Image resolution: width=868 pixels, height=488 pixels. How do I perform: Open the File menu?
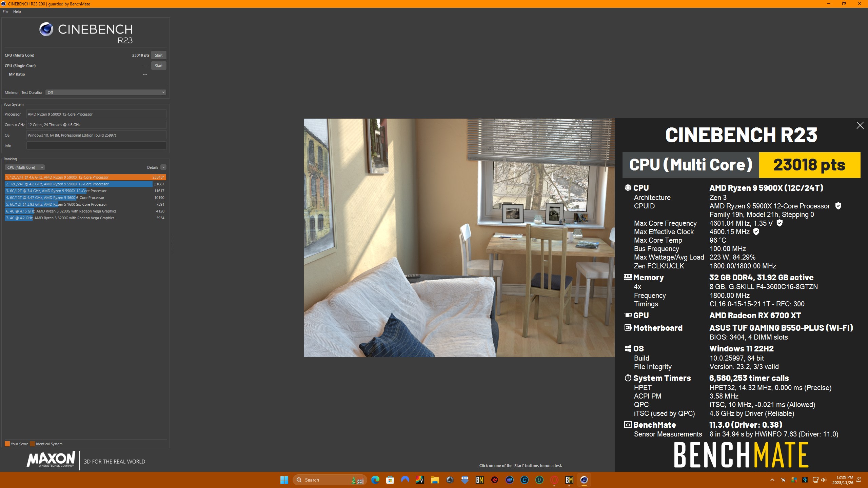pyautogui.click(x=5, y=12)
